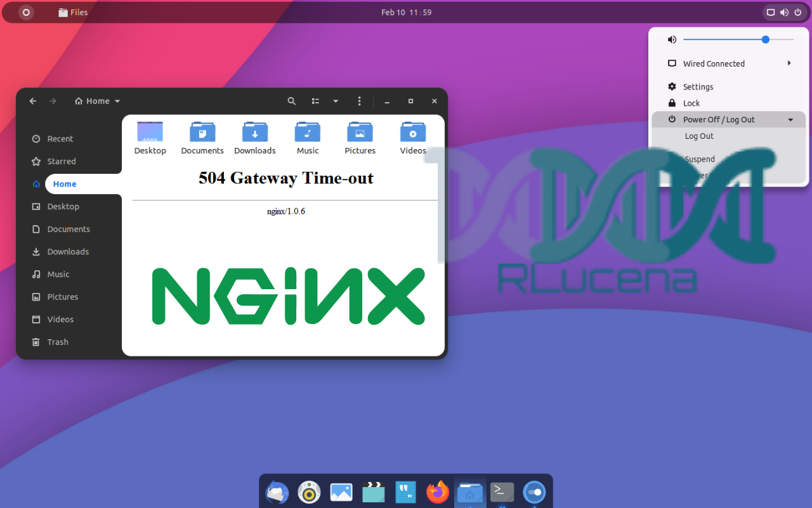Screen dimensions: 812x508
Task: Open the Files app menu in top bar
Action: pos(73,12)
